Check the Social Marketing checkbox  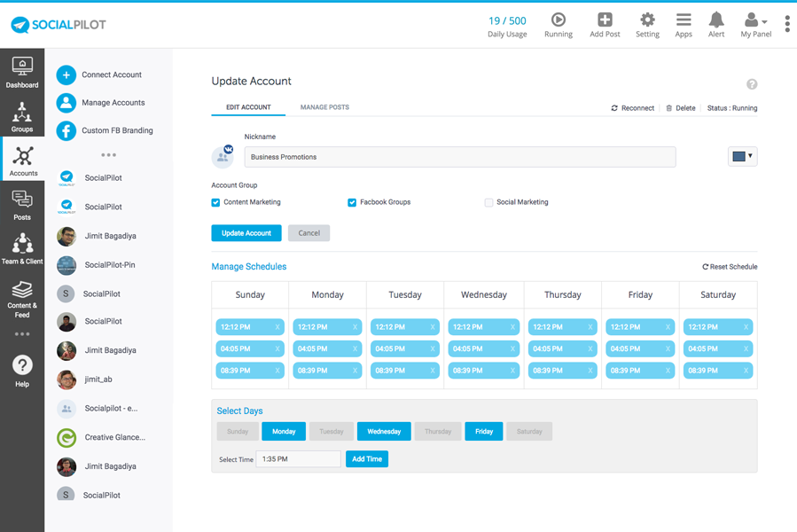pyautogui.click(x=488, y=202)
